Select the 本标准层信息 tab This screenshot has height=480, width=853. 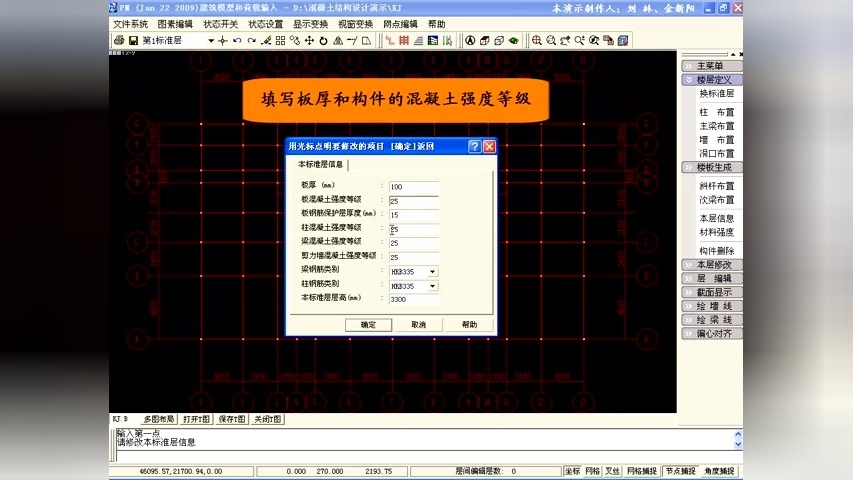320,164
